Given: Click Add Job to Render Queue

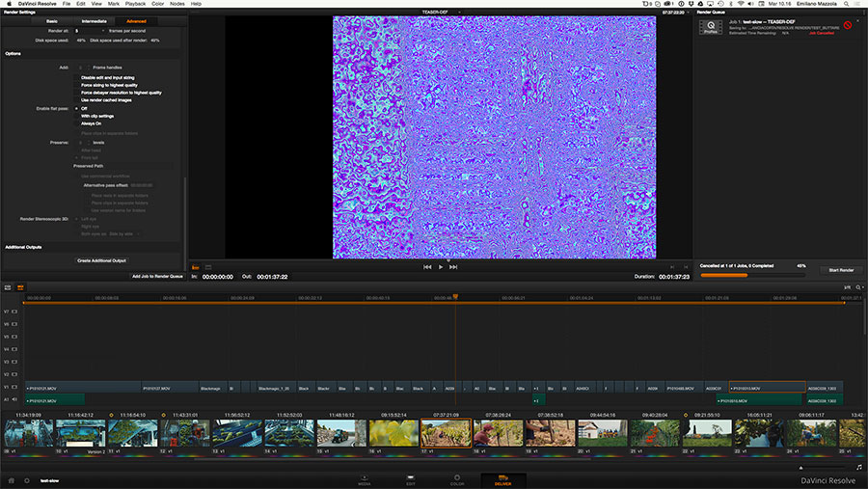Looking at the screenshot, I should coord(157,276).
